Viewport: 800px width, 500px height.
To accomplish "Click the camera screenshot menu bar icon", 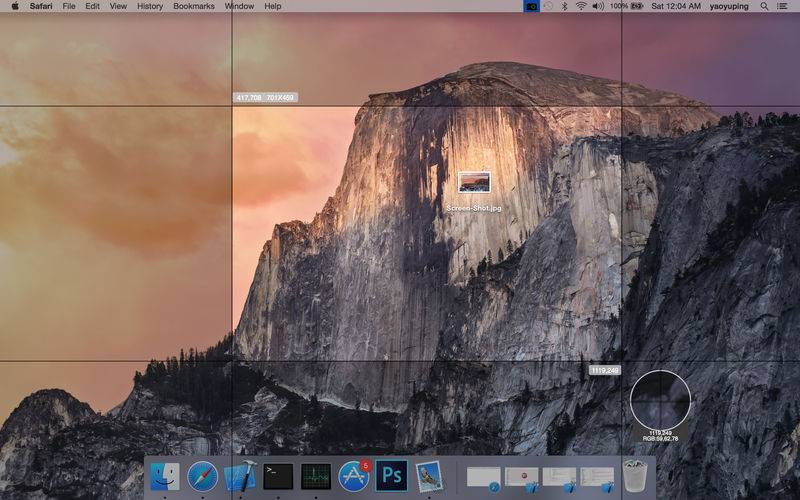I will 531,6.
